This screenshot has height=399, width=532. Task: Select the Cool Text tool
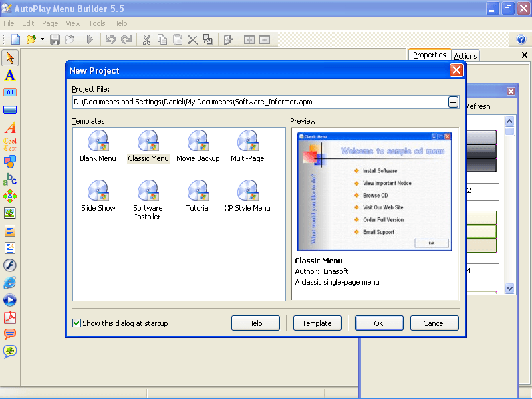(10, 144)
